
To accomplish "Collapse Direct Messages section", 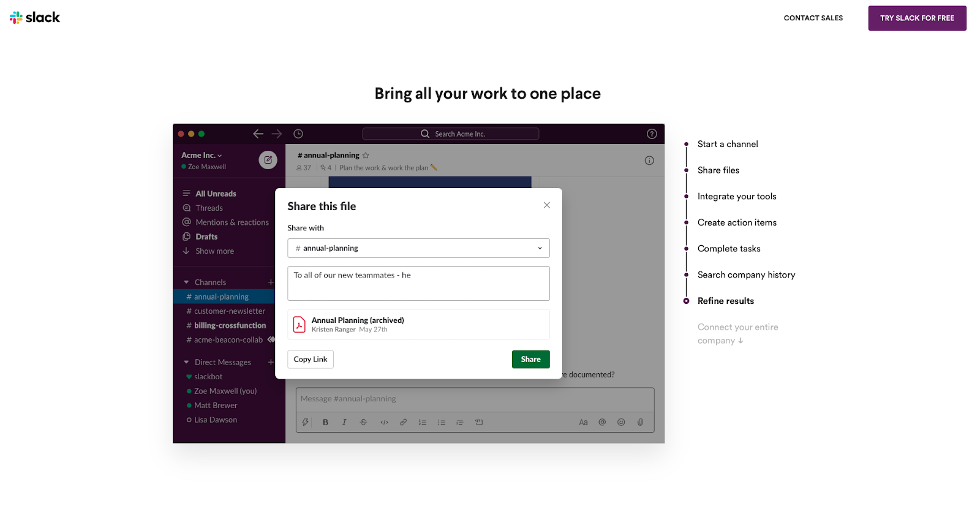I will pos(186,363).
